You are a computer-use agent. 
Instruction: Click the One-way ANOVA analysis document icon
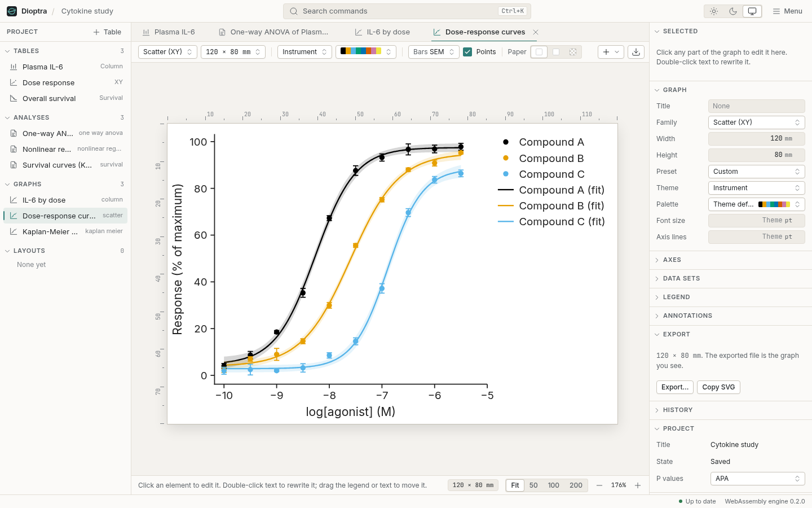[x=14, y=133]
